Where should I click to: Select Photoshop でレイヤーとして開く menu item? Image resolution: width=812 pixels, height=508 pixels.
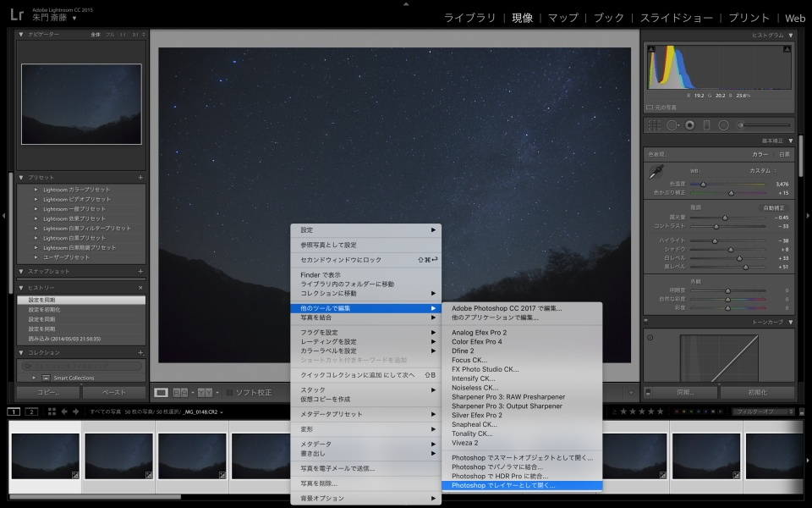(x=522, y=486)
